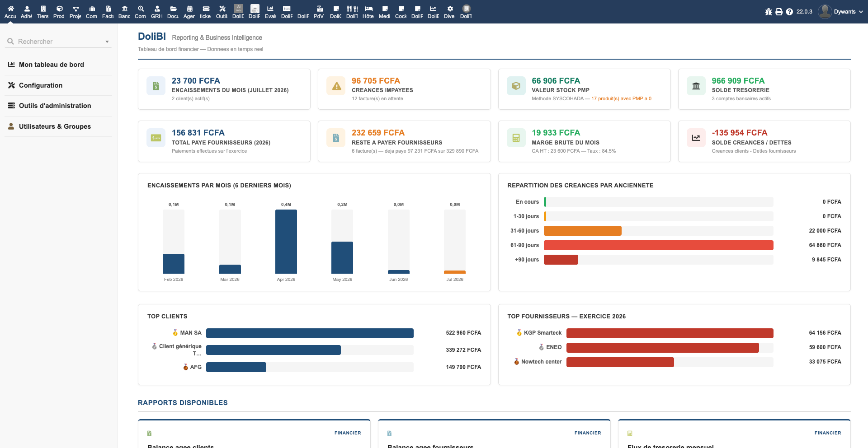
Task: Open the bug report icon
Action: pyautogui.click(x=769, y=12)
